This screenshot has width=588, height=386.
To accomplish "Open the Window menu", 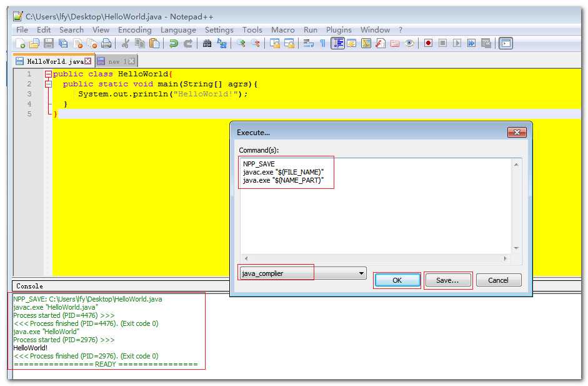I will pos(375,29).
